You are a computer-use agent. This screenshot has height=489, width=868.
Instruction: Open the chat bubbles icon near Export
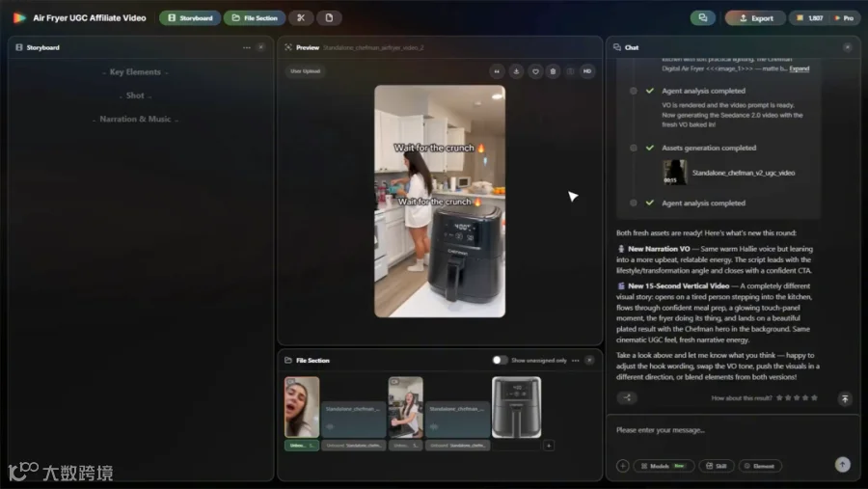702,17
